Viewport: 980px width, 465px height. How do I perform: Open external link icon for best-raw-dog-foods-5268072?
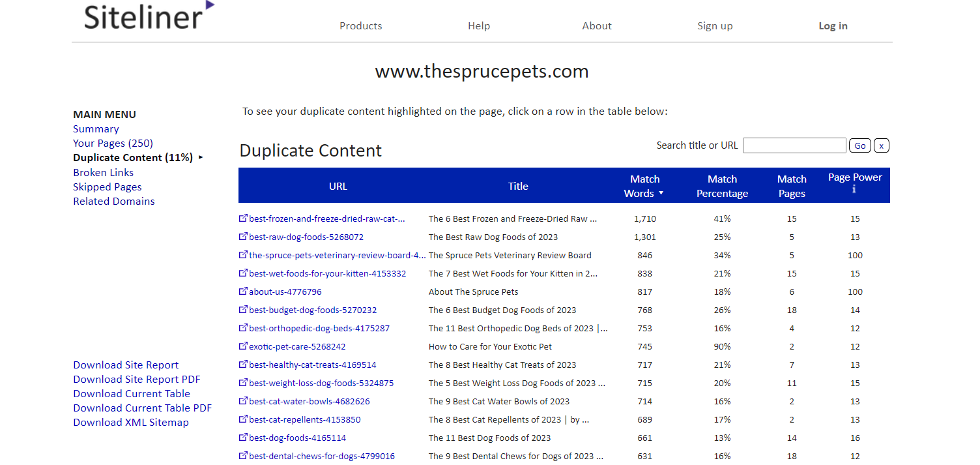(244, 237)
